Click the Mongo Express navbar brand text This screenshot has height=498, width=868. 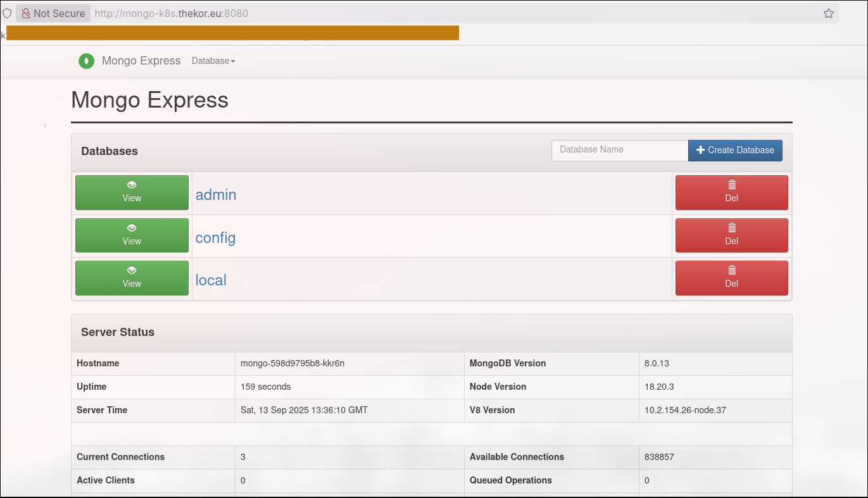click(141, 61)
